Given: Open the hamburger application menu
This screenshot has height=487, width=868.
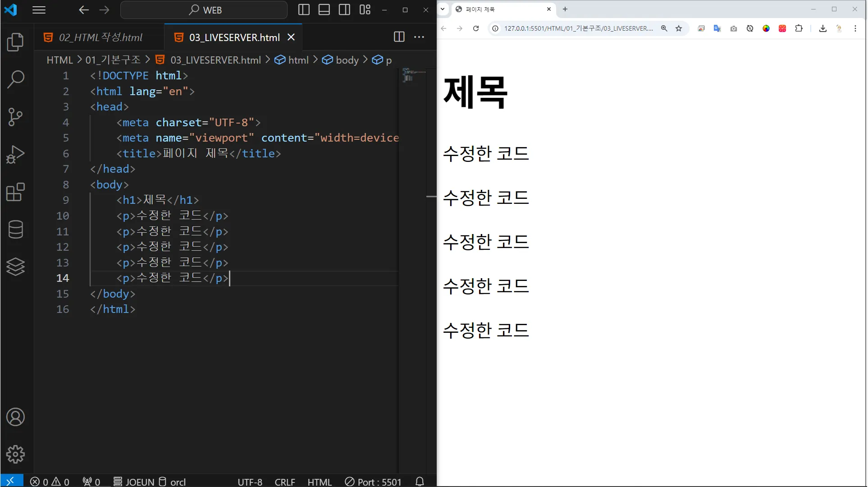Looking at the screenshot, I should pyautogui.click(x=39, y=10).
